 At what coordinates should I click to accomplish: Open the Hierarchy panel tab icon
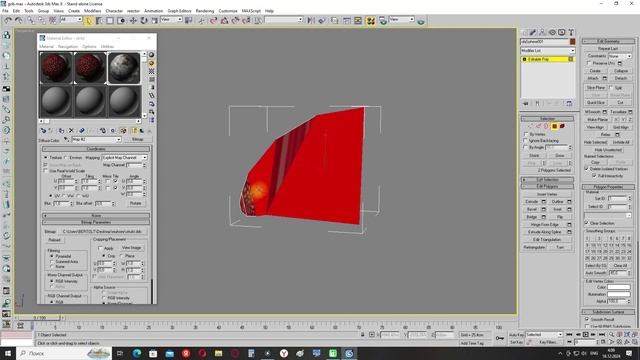tap(542, 32)
